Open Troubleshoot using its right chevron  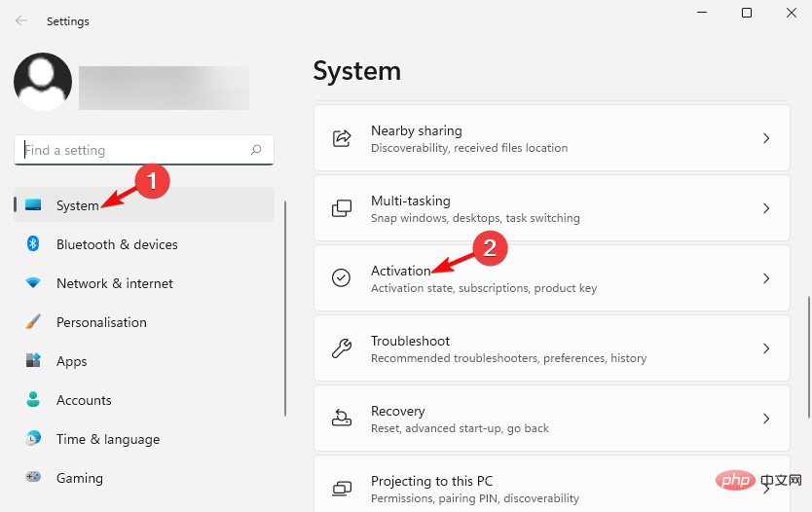pos(766,348)
